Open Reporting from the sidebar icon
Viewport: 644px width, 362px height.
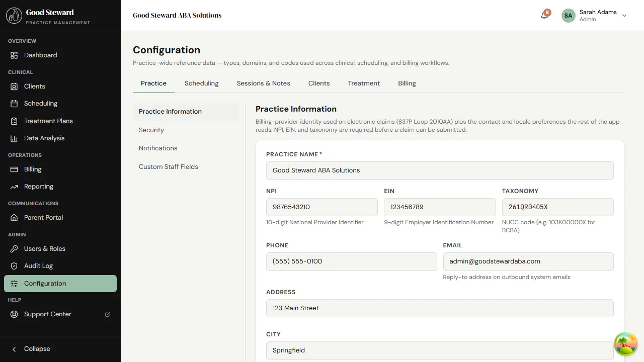(15, 186)
